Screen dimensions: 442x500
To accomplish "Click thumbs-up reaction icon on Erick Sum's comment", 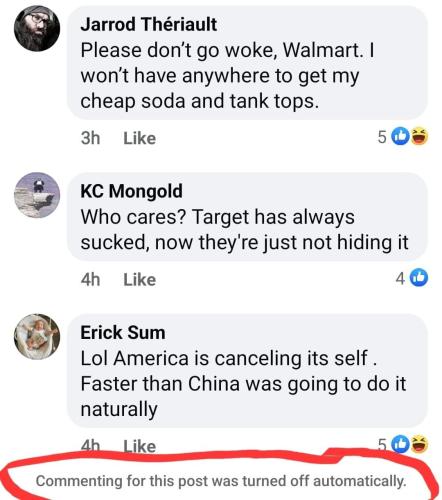I will 400,444.
